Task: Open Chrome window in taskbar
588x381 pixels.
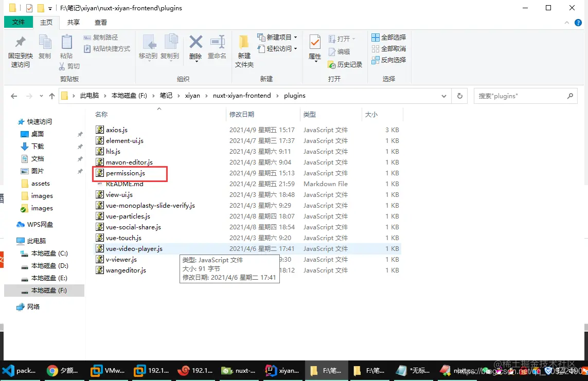Action: tap(63, 371)
